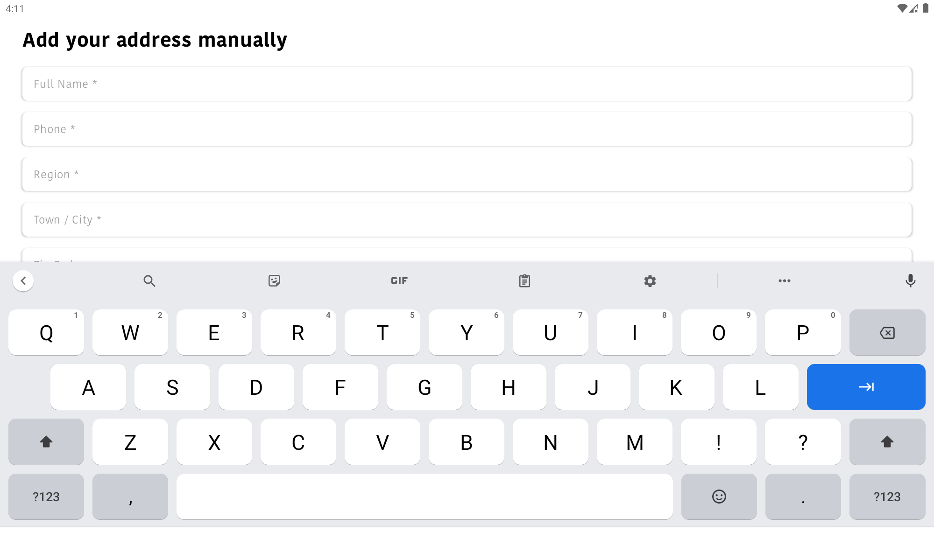
Task: Select the Town / City field
Action: point(467,219)
